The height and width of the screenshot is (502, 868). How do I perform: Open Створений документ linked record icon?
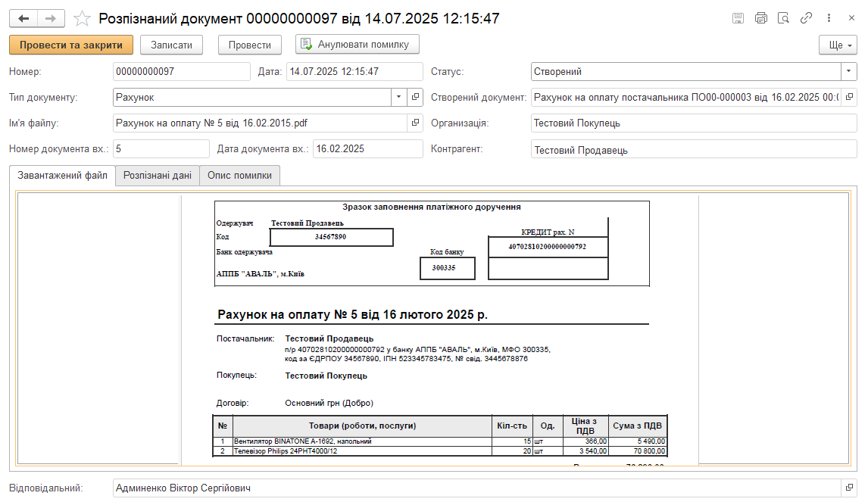click(x=849, y=97)
